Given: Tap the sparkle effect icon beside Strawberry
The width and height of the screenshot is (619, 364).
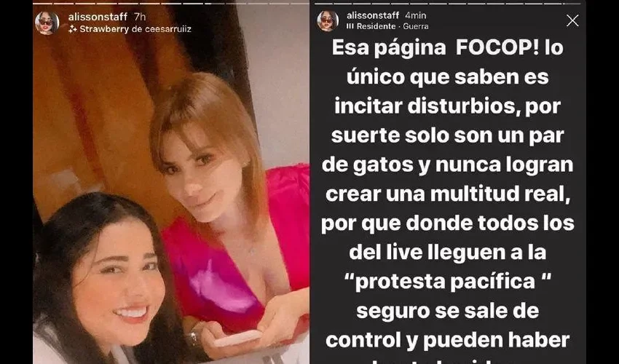Looking at the screenshot, I should [72, 29].
